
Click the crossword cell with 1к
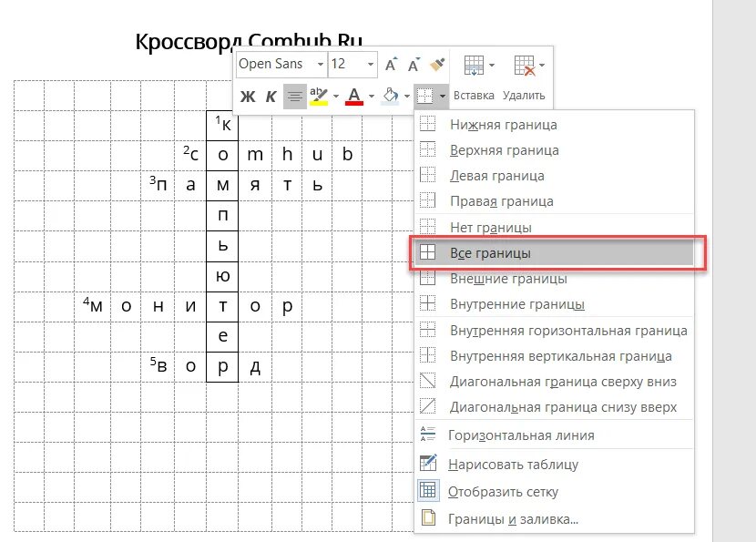[222, 126]
